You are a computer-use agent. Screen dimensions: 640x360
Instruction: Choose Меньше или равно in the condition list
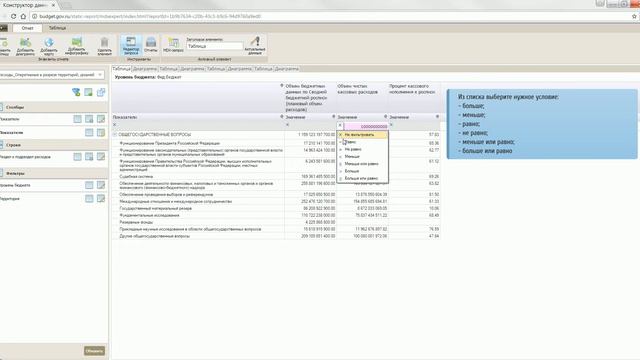362,164
